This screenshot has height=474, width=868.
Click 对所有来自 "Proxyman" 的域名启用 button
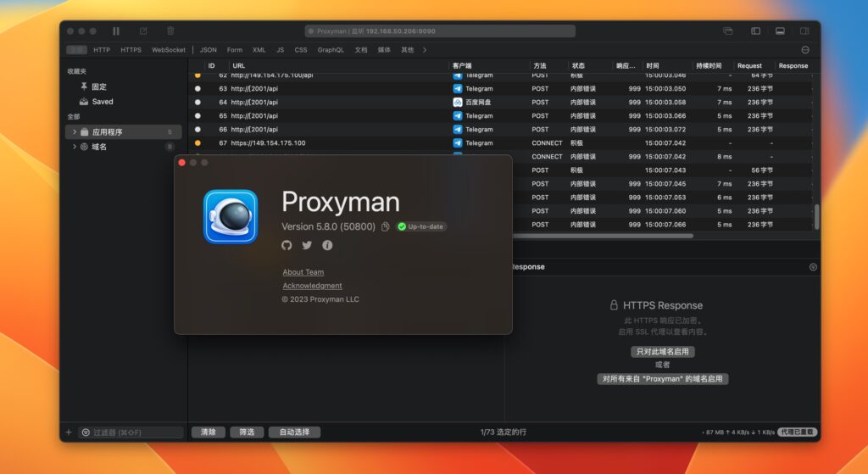click(x=663, y=379)
